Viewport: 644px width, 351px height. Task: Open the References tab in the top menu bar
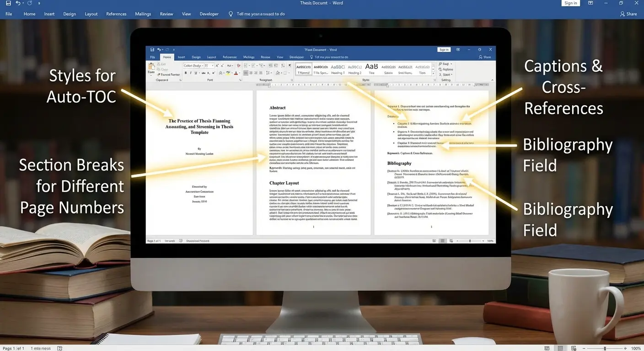coord(116,14)
